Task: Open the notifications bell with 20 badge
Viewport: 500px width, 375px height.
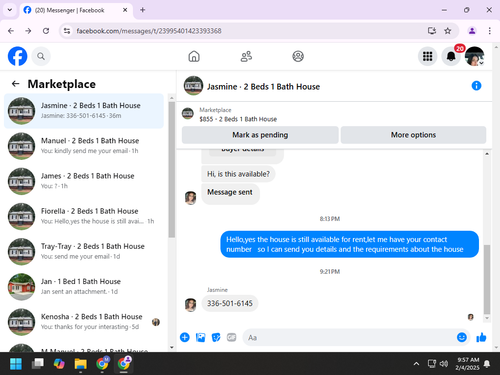Action: (451, 56)
